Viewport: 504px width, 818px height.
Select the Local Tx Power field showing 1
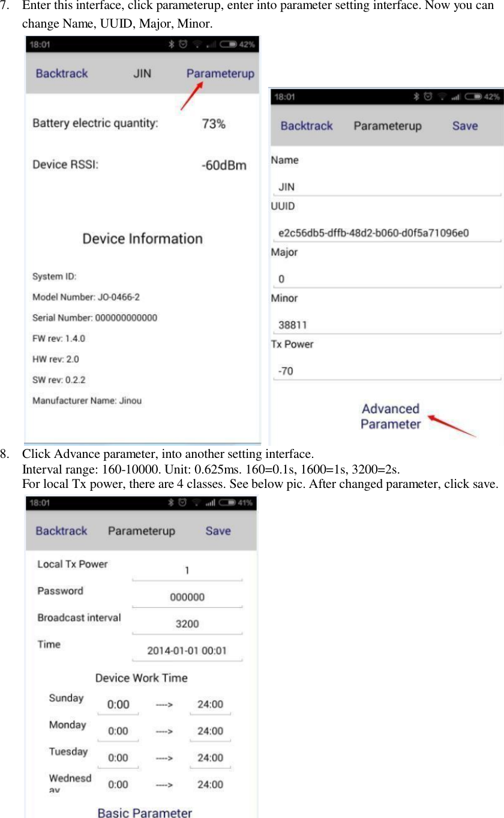[x=187, y=571]
